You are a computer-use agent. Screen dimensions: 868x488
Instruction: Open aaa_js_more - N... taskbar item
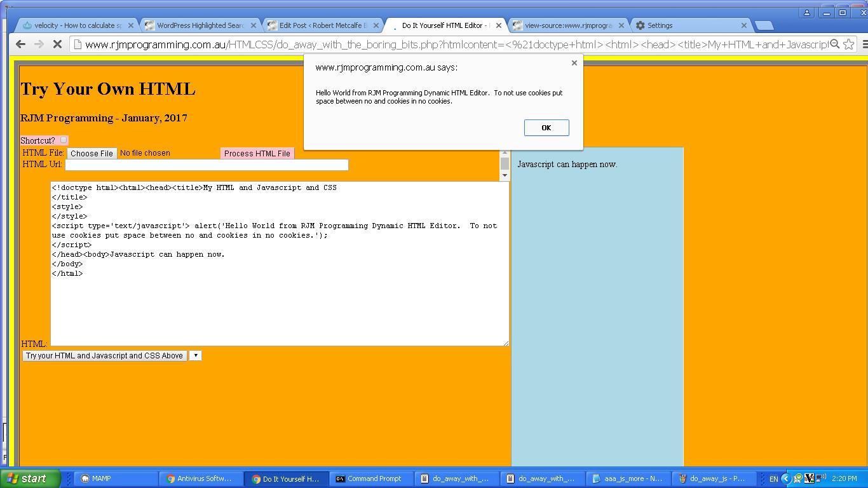point(628,478)
